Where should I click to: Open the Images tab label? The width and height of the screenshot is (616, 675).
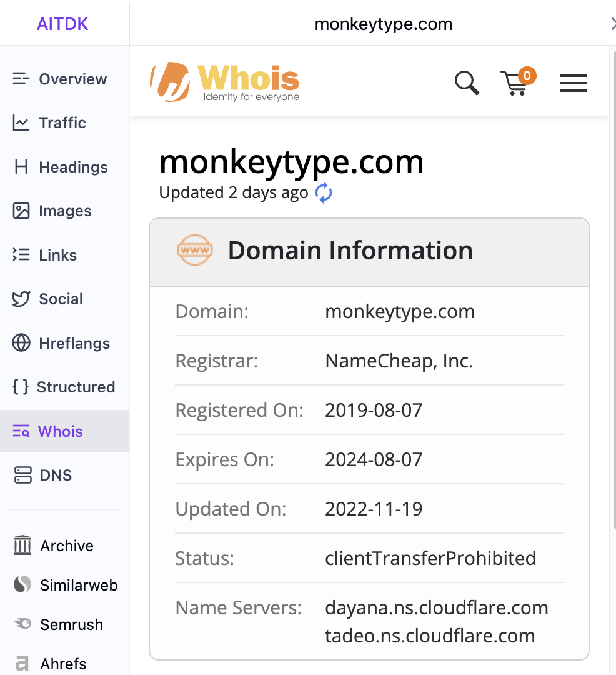[65, 211]
